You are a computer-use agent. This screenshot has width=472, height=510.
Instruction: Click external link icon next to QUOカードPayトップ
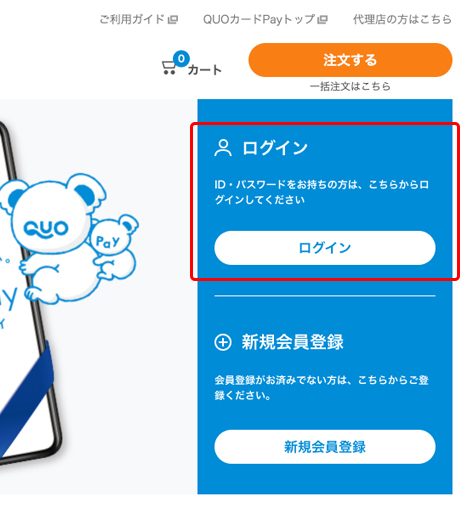(x=322, y=20)
